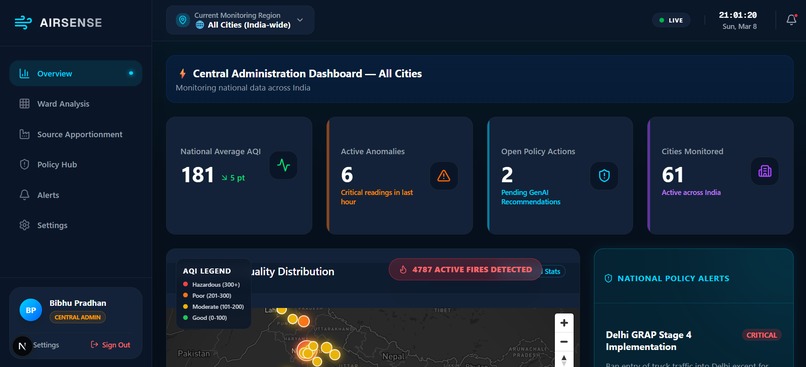Navigate to Policy Hub

(x=76, y=164)
